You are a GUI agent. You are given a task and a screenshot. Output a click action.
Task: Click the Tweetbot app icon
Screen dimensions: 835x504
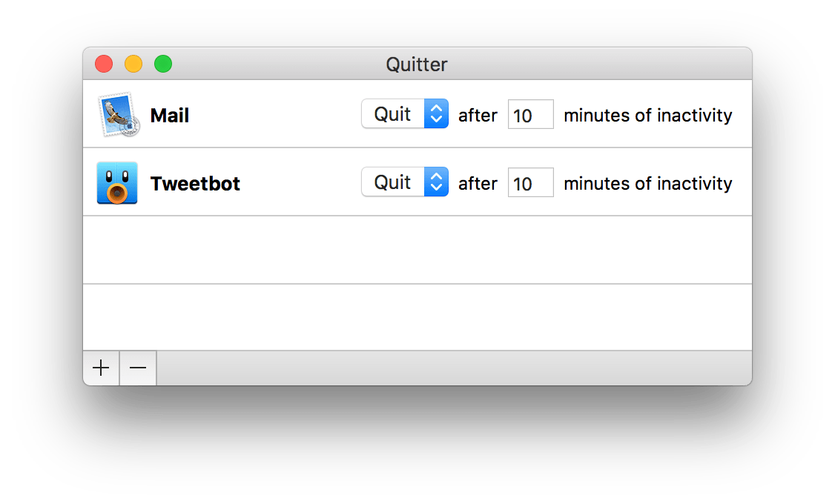pos(117,183)
